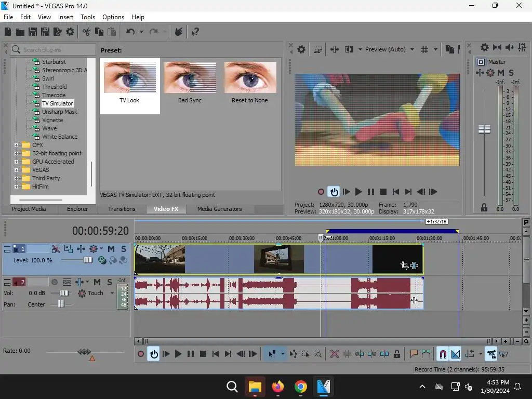Solo audio track 2
This screenshot has height=399, width=532.
point(110,282)
